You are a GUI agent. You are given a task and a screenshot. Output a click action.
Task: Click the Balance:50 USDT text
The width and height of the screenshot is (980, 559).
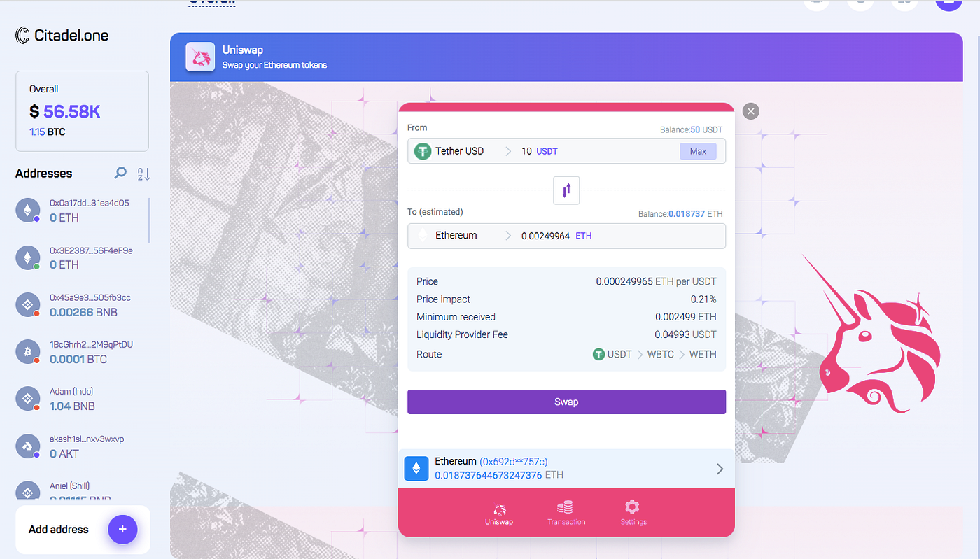pos(691,130)
